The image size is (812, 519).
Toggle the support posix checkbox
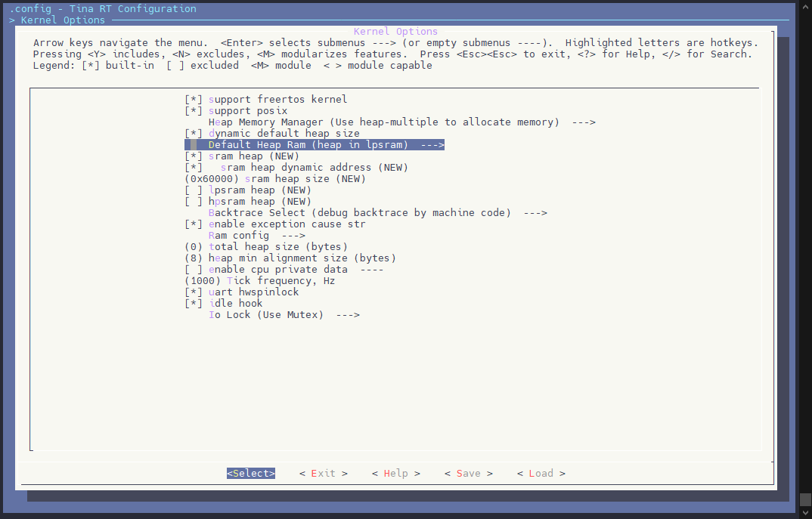click(194, 110)
